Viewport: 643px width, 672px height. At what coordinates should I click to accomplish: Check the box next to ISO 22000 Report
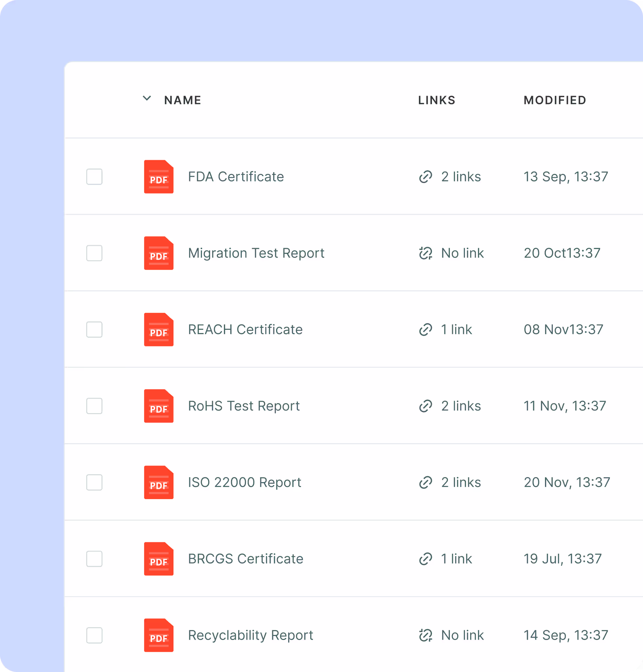[x=94, y=482]
